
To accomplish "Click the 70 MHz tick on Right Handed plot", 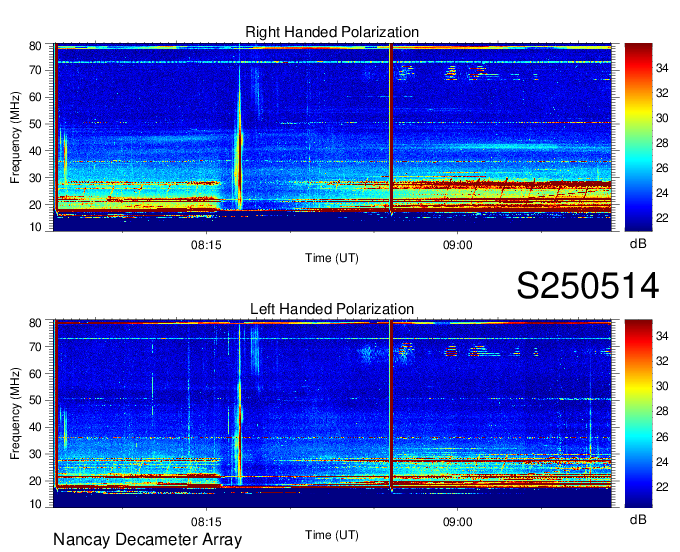I will coord(35,70).
